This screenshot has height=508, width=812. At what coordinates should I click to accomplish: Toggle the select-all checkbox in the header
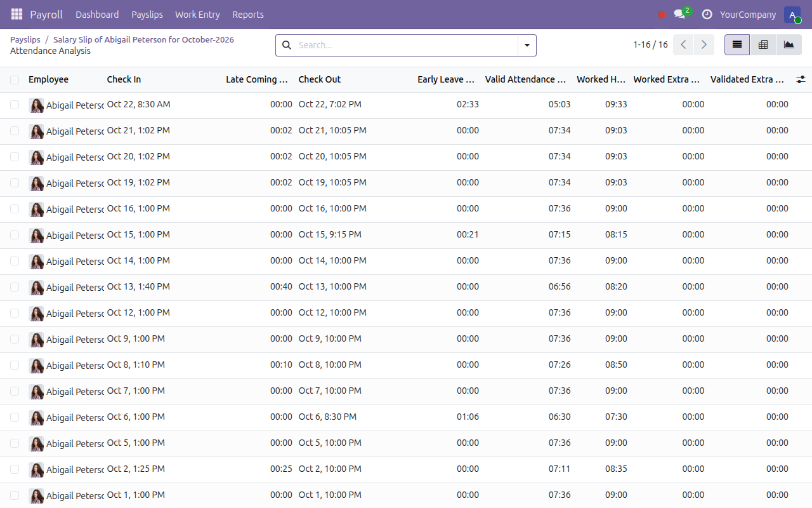pyautogui.click(x=15, y=80)
